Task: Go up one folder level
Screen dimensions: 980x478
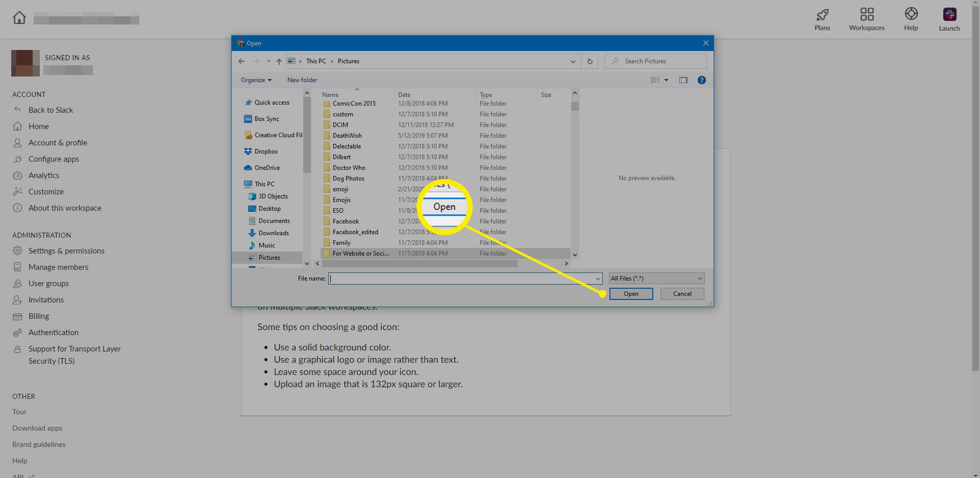Action: tap(279, 61)
